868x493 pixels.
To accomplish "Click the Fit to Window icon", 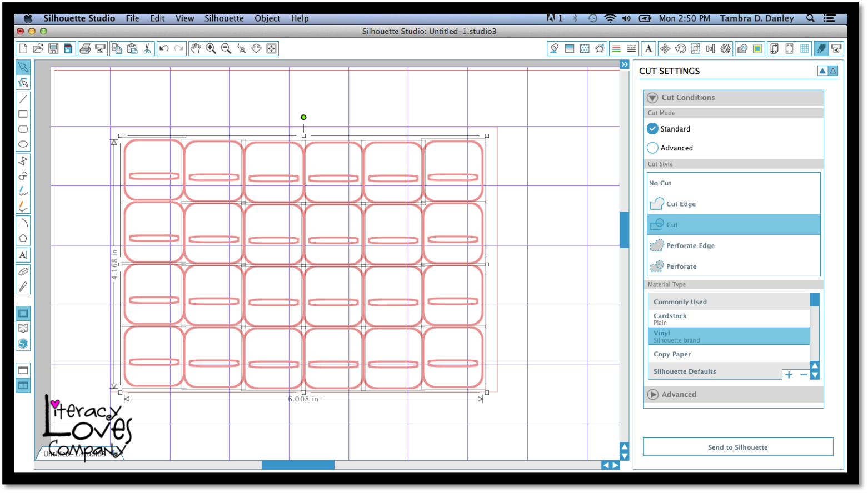I will coord(272,49).
